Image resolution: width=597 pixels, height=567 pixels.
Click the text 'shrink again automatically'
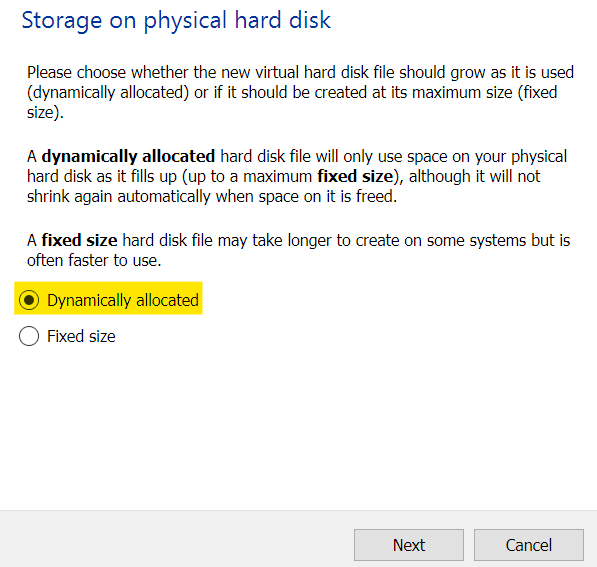tap(118, 197)
